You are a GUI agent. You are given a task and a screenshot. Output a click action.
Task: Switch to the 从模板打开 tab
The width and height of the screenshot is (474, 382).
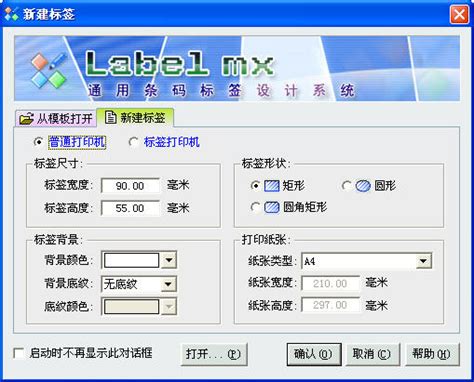point(56,119)
